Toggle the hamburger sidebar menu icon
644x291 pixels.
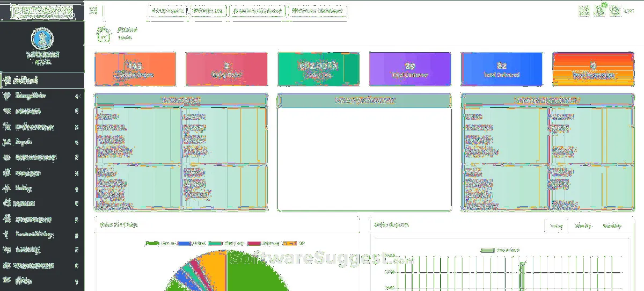click(93, 11)
